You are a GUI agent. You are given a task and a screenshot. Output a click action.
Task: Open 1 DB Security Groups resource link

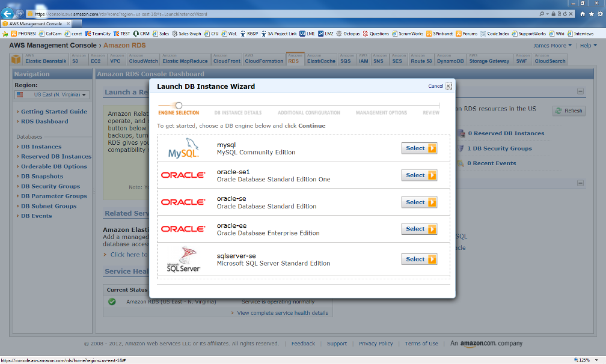[x=500, y=148]
